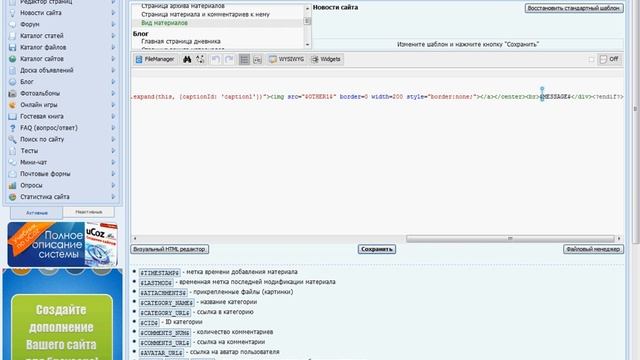Click the undo arrow in editor toolbar
The height and width of the screenshot is (360, 640).
216,59
